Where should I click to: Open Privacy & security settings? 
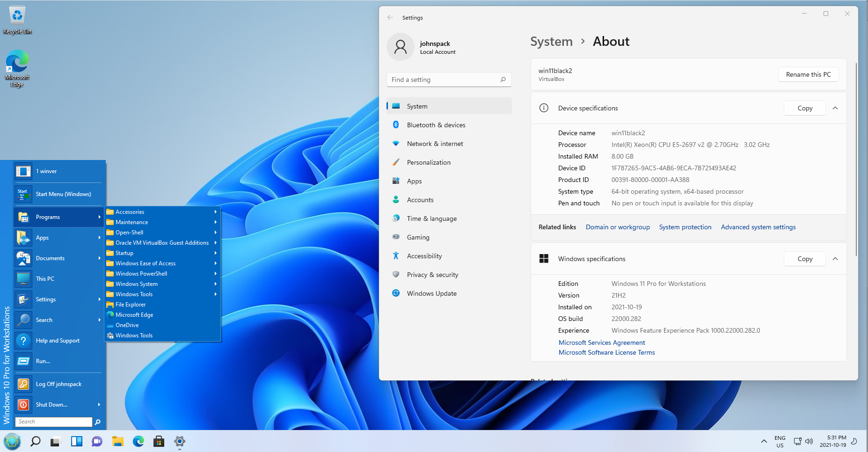pyautogui.click(x=449, y=275)
